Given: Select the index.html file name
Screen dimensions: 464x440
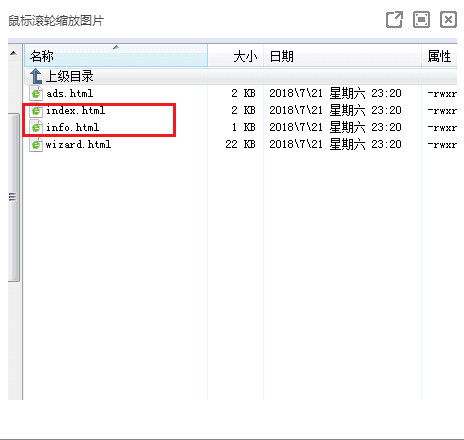Looking at the screenshot, I should (76, 111).
